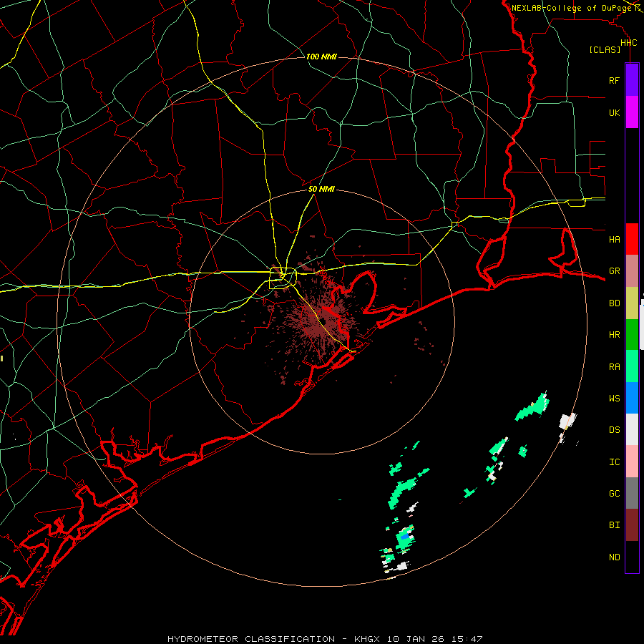Click the DS legend label
The image size is (644, 644).
click(x=614, y=430)
